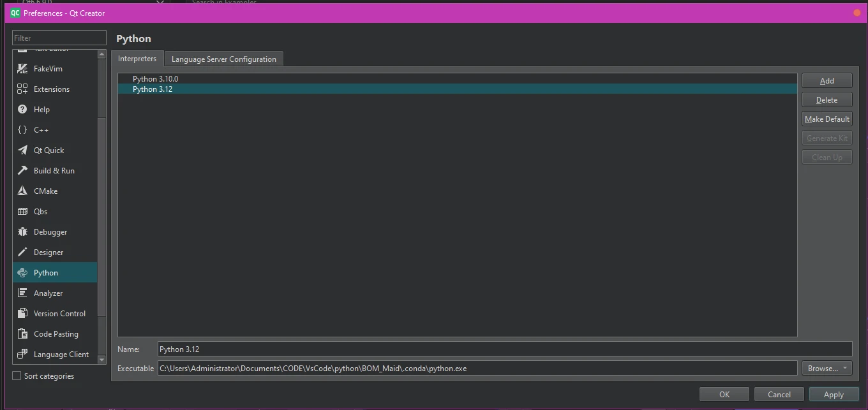Open Build & Run hammer icon
This screenshot has width=868, height=410.
point(22,171)
